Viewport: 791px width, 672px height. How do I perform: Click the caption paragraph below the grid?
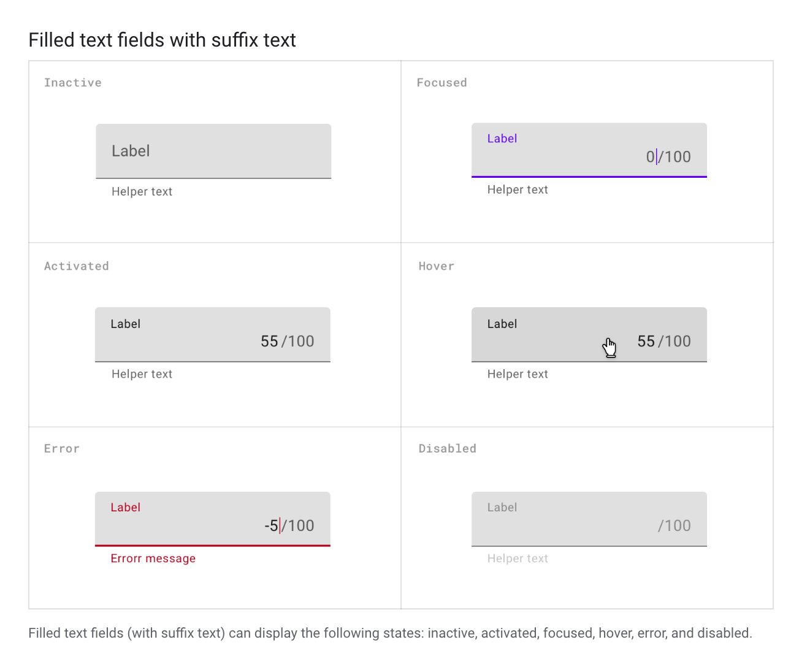click(390, 633)
